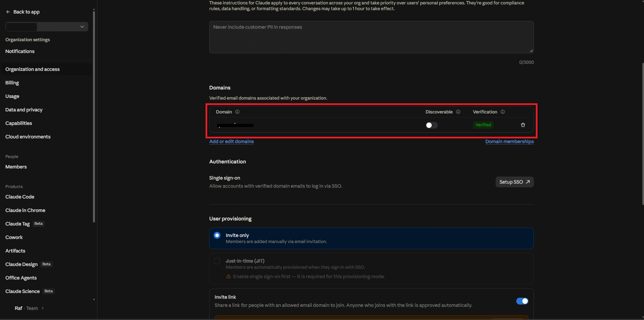The width and height of the screenshot is (644, 320).
Task: Click the Verified status badge
Action: (483, 125)
